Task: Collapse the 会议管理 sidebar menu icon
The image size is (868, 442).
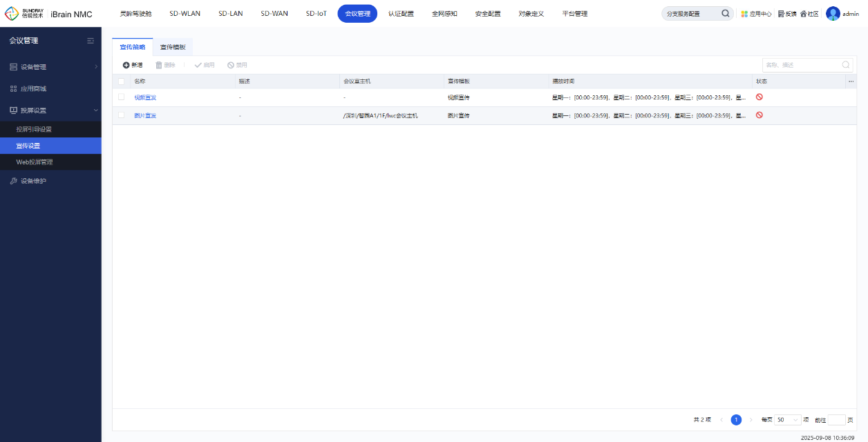Action: 91,41
